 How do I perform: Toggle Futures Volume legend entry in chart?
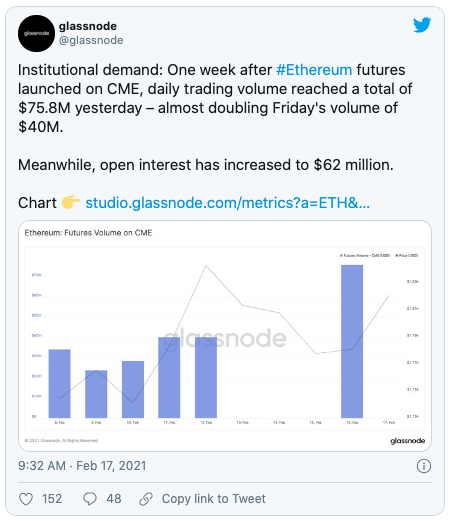point(365,255)
